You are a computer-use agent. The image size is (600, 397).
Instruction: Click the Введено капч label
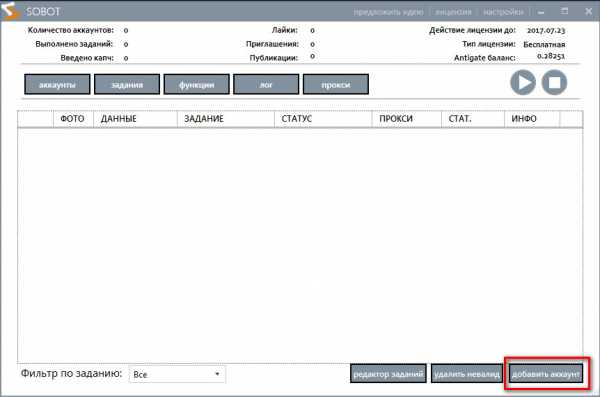pos(87,58)
